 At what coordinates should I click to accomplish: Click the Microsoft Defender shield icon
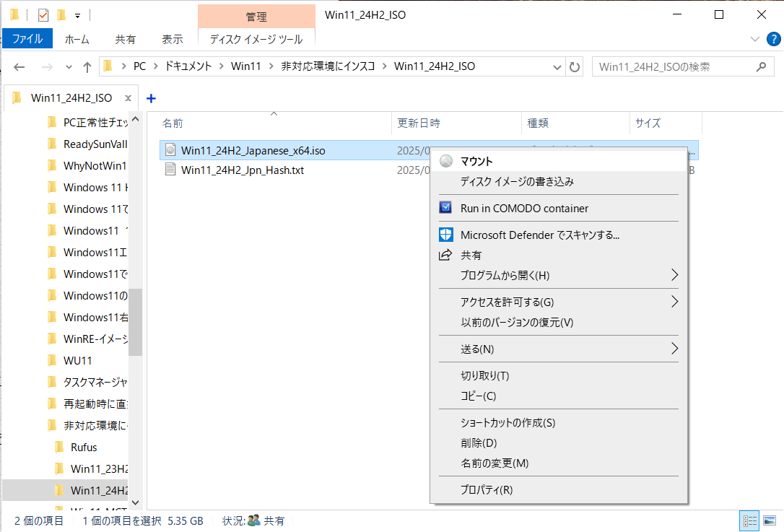445,235
